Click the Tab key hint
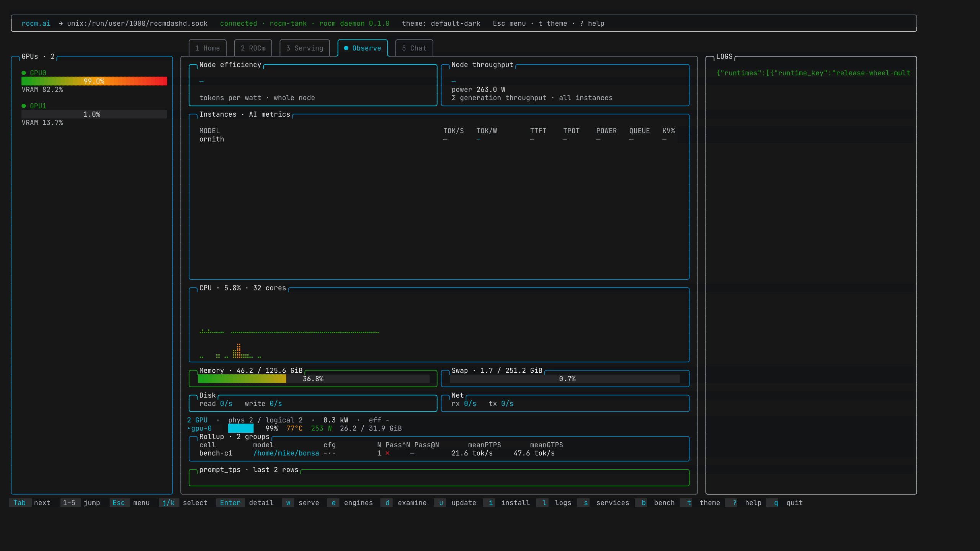Viewport: 980px width, 551px height. point(20,503)
